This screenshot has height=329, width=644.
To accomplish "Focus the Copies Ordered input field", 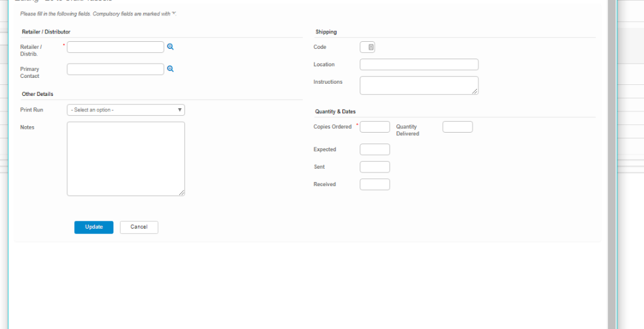I will point(375,127).
